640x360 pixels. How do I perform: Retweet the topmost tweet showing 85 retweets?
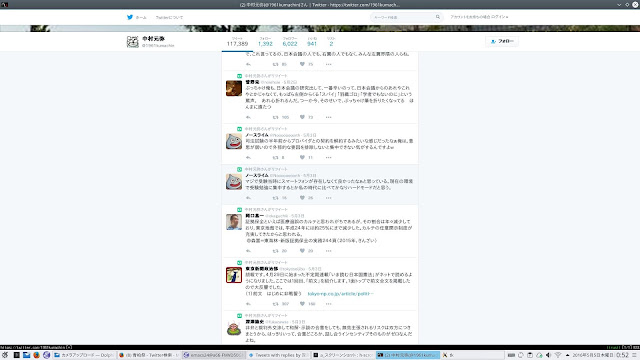tap(276, 64)
